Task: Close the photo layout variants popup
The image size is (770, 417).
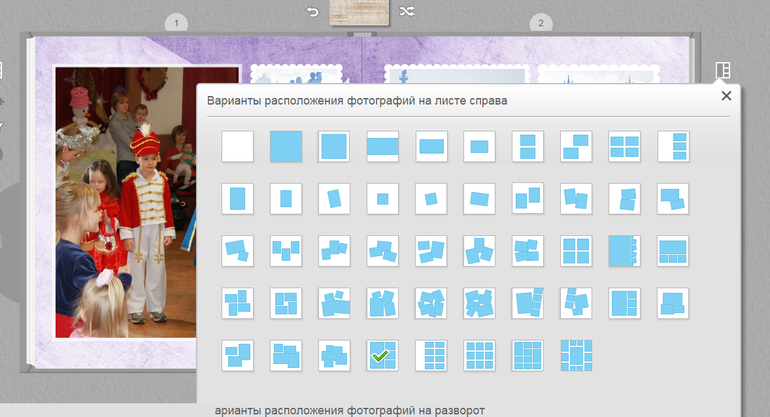Action: click(x=726, y=96)
